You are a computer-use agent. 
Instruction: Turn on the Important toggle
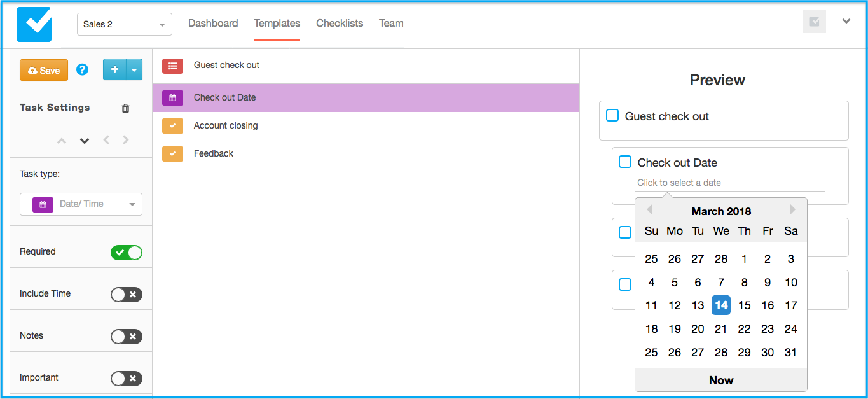click(126, 379)
